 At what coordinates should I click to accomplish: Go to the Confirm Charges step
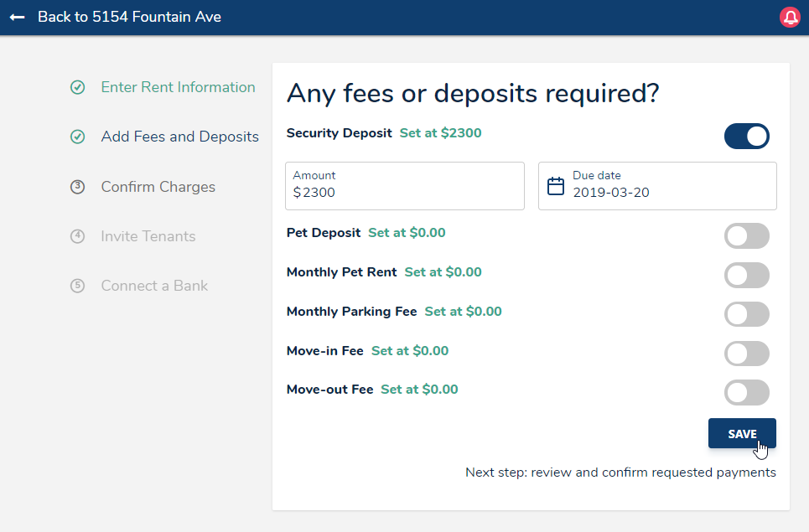[158, 187]
